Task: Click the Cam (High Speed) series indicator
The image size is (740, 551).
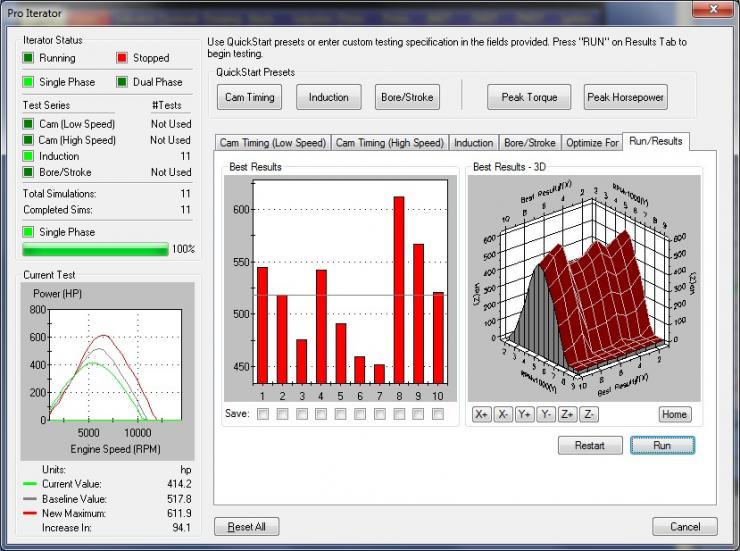Action: coord(28,140)
